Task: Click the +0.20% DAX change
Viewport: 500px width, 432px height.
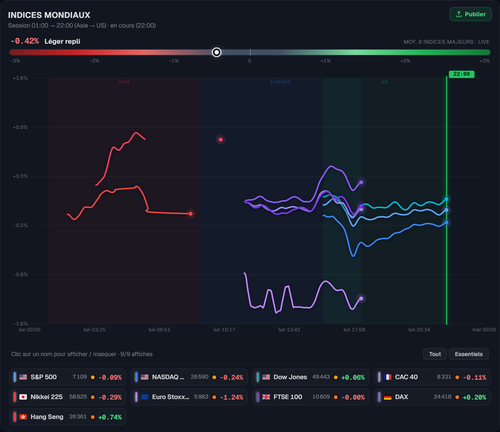Action: pyautogui.click(x=474, y=397)
